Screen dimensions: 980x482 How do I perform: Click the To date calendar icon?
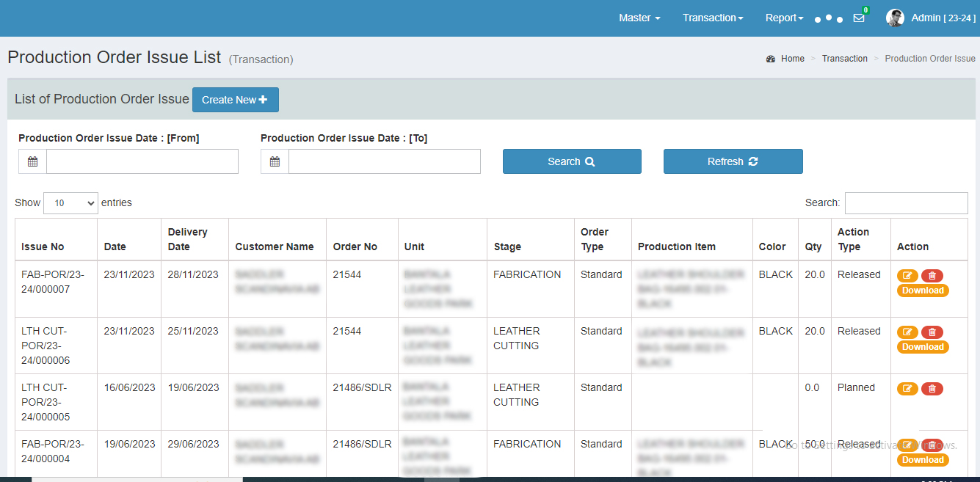[275, 161]
